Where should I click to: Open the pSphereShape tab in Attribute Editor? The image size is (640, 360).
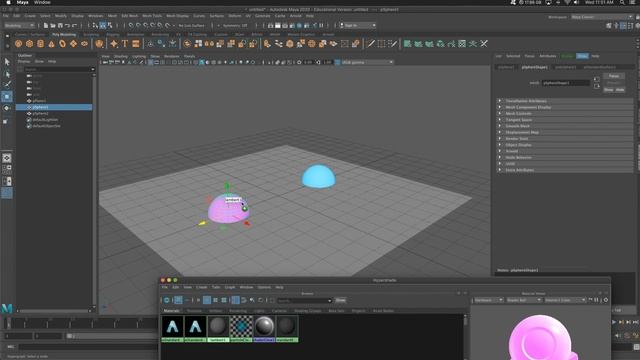point(535,67)
